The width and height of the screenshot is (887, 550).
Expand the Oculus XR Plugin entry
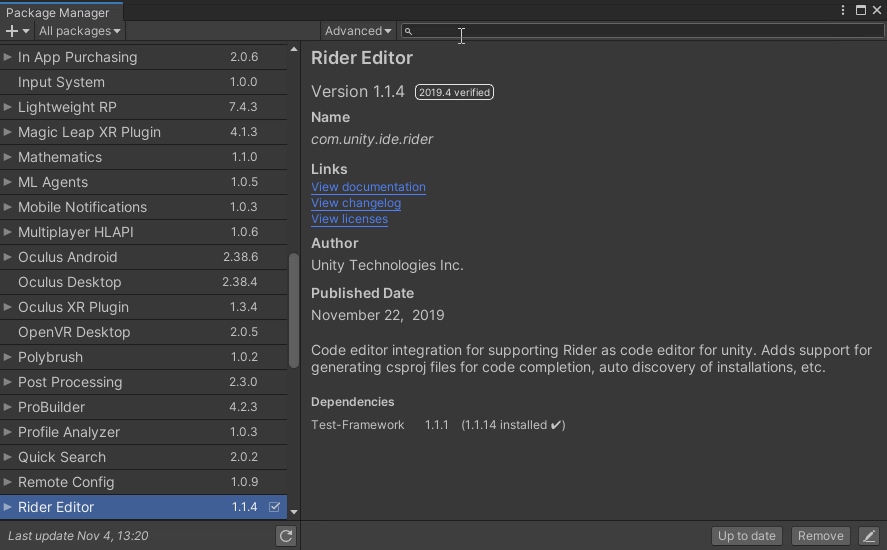click(8, 307)
